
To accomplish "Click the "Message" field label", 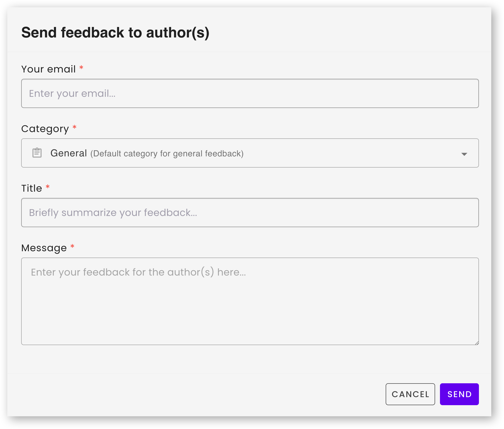I will (44, 248).
